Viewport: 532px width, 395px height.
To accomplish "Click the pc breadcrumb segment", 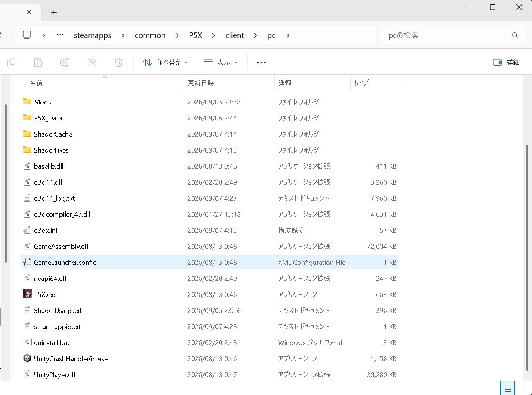I will [271, 35].
